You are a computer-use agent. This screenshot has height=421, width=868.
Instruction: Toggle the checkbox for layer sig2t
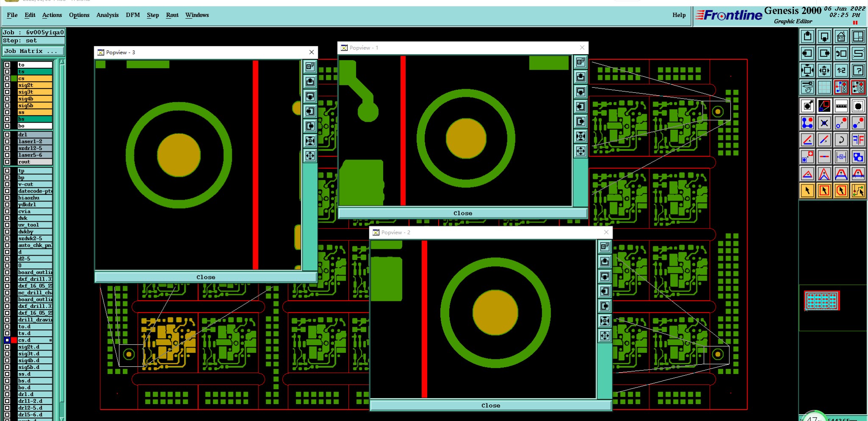[x=7, y=85]
